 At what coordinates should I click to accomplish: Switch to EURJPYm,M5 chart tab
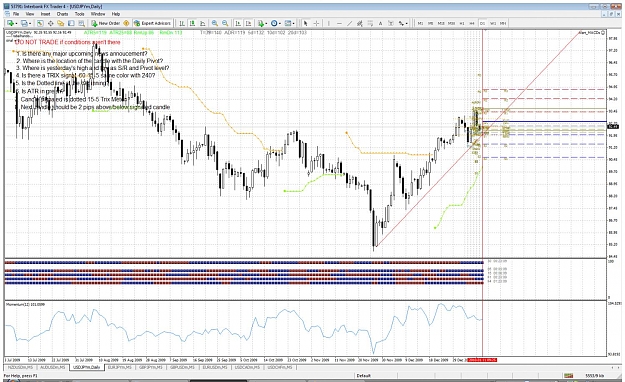[x=120, y=367]
